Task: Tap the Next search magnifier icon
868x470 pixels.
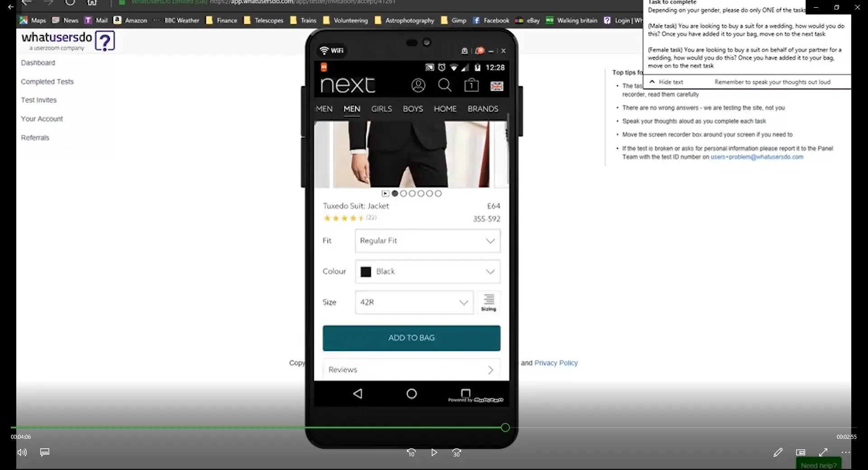Action: tap(445, 85)
